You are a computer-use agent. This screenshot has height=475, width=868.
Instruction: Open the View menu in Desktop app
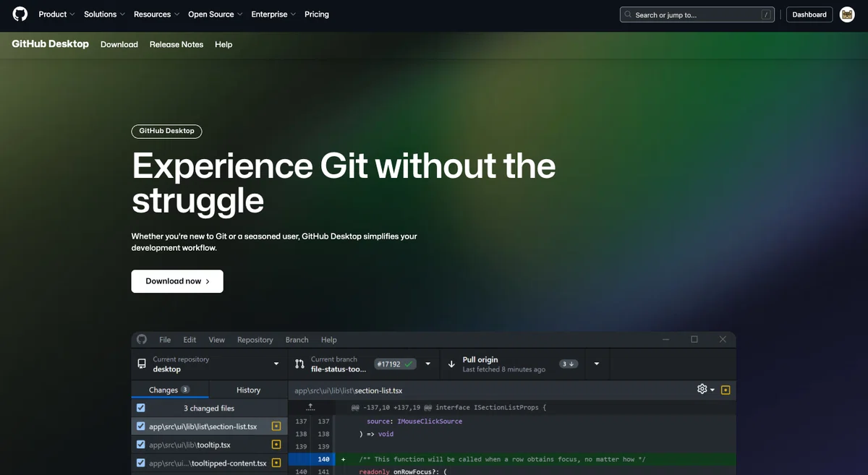coord(216,340)
